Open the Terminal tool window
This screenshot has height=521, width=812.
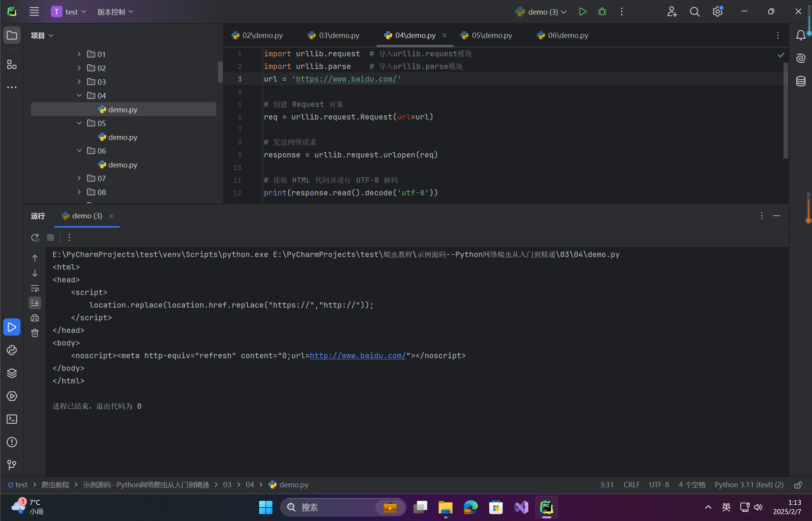point(12,419)
